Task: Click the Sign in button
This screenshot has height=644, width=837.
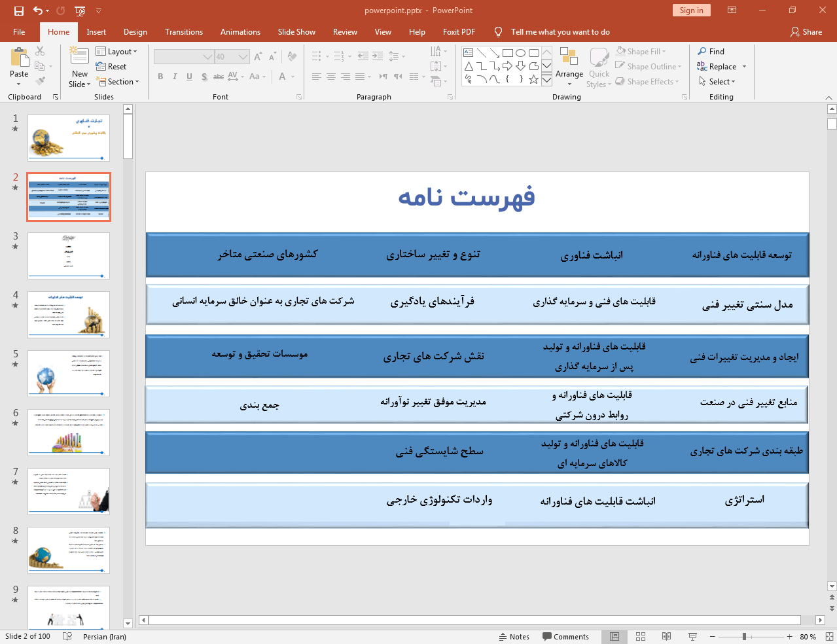Action: (690, 10)
